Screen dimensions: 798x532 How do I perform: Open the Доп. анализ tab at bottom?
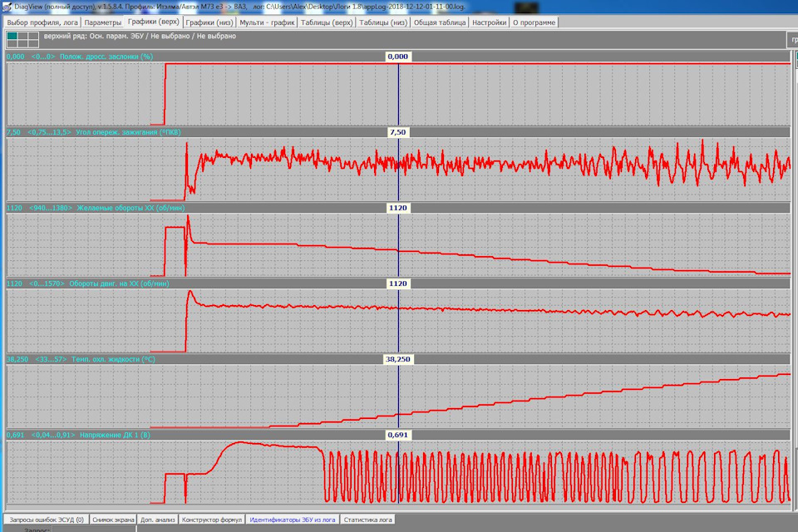click(158, 520)
